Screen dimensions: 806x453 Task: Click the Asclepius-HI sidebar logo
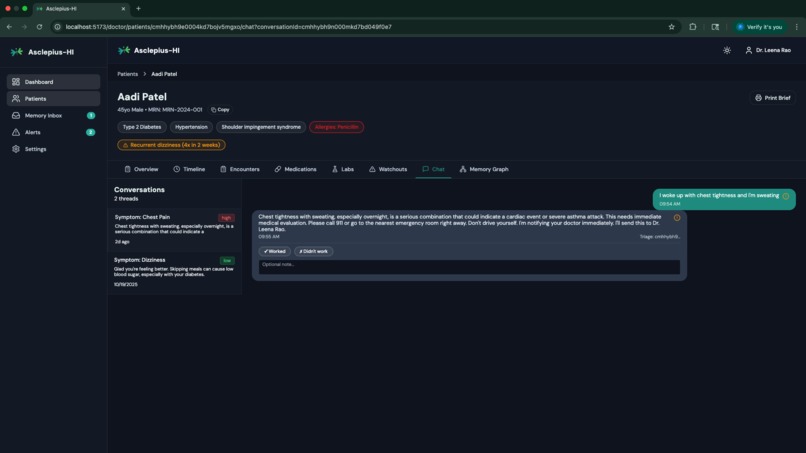(42, 52)
